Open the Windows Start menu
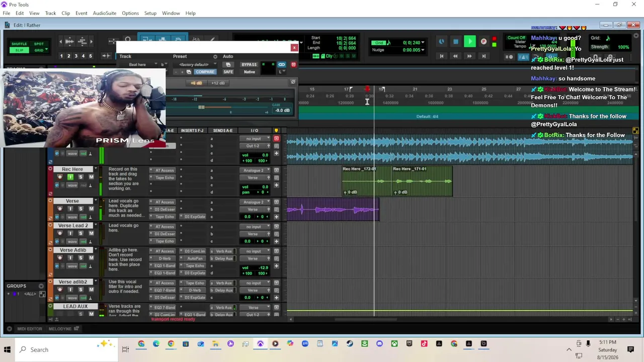Viewport: 644px width, 362px height. pyautogui.click(x=8, y=349)
